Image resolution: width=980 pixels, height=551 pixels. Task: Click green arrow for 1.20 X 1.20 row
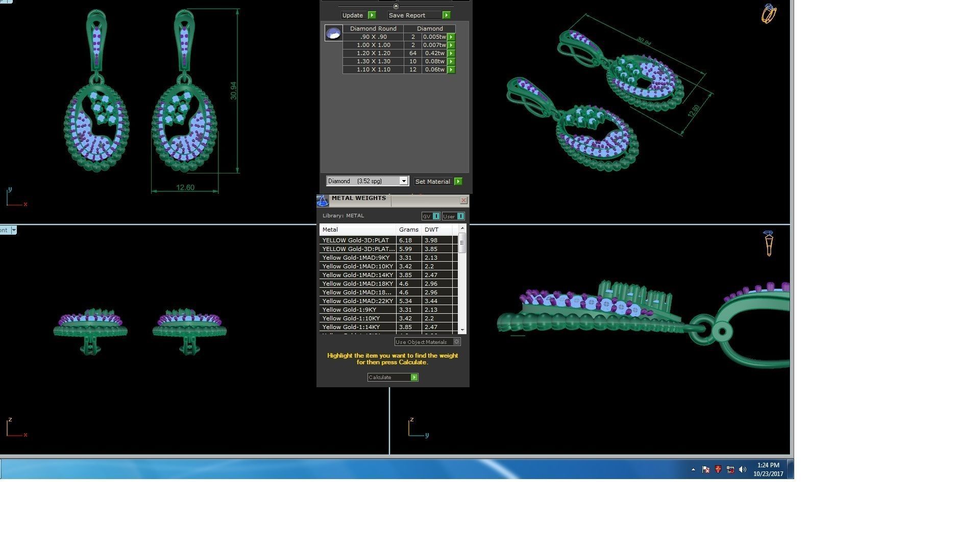tap(451, 54)
